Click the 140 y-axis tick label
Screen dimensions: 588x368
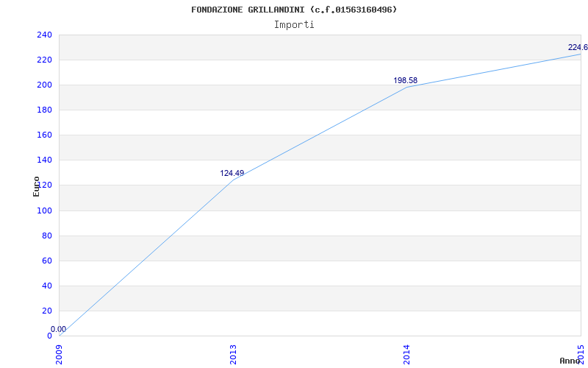point(44,160)
